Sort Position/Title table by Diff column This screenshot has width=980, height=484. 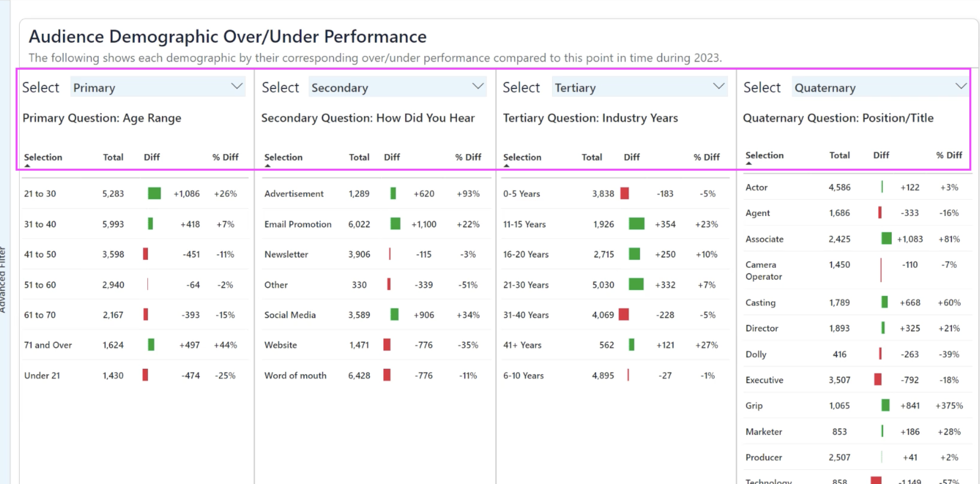[x=881, y=156]
